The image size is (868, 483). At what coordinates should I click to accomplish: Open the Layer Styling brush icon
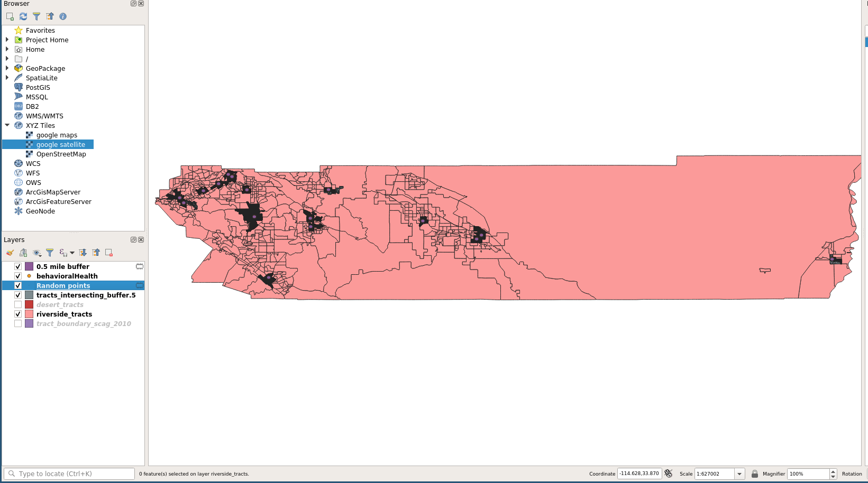tap(10, 253)
